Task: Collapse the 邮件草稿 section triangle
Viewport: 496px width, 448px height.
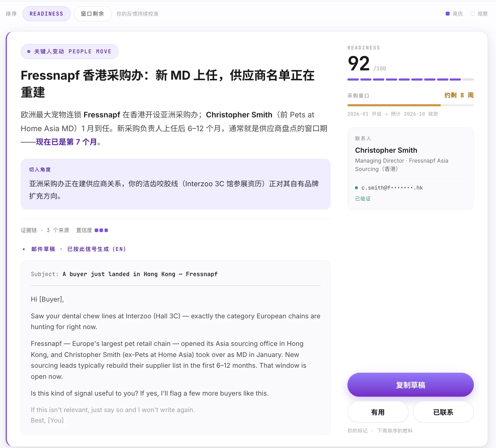Action: (24, 249)
